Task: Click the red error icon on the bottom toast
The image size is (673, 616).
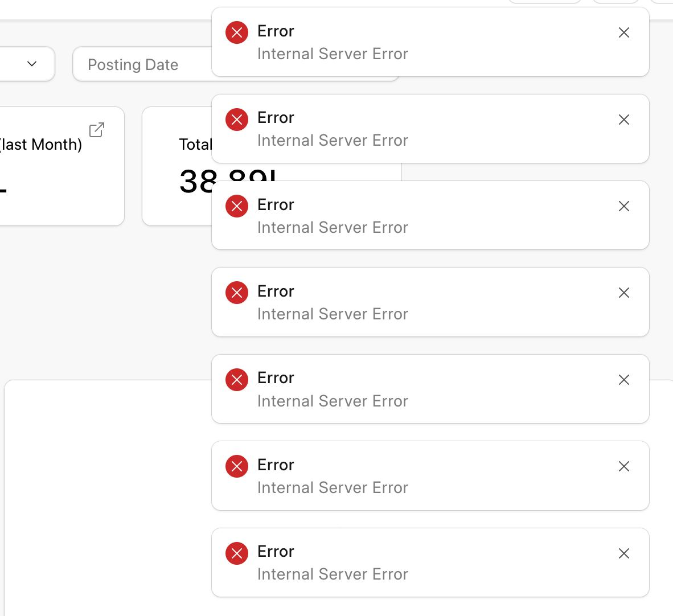Action: pyautogui.click(x=236, y=553)
